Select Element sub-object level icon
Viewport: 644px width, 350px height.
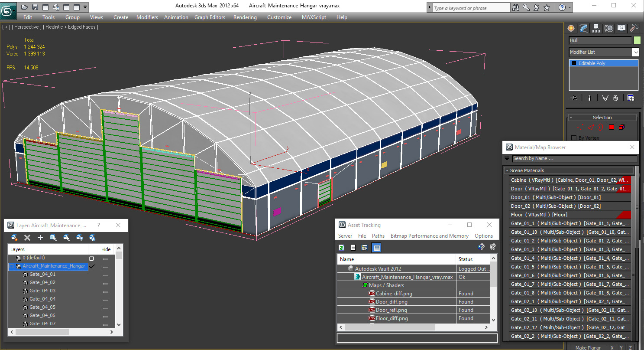coord(622,127)
